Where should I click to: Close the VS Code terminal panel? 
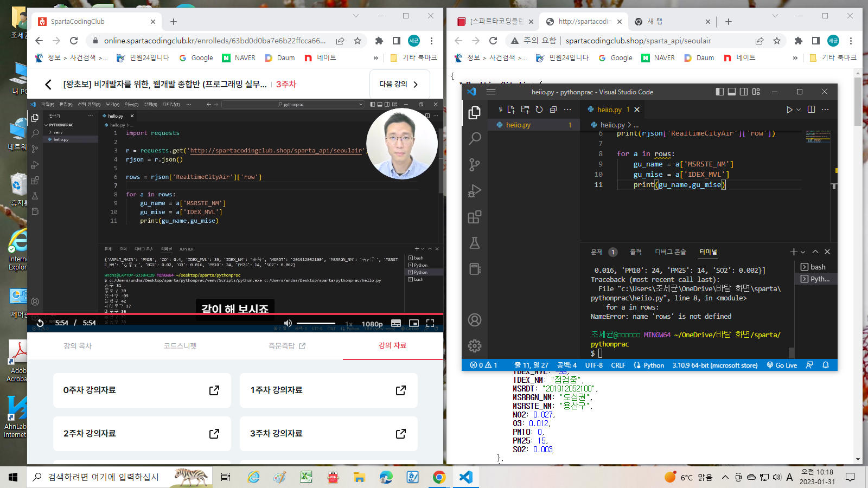click(827, 252)
